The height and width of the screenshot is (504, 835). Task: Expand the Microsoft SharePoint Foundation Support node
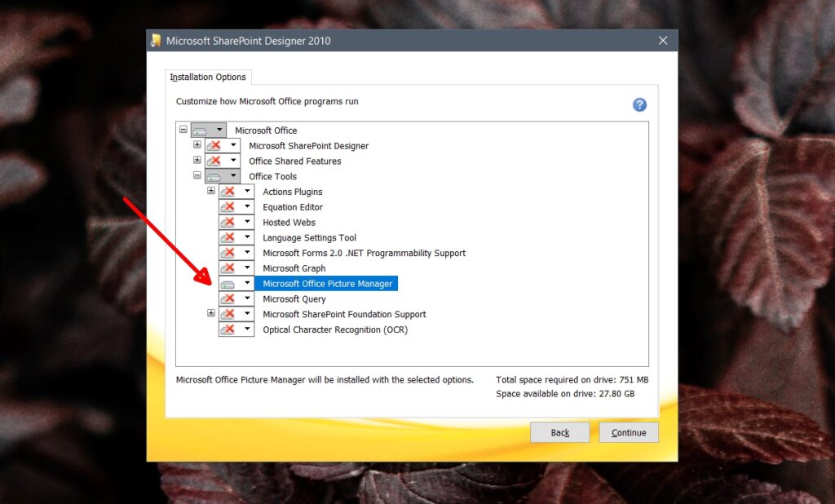210,314
